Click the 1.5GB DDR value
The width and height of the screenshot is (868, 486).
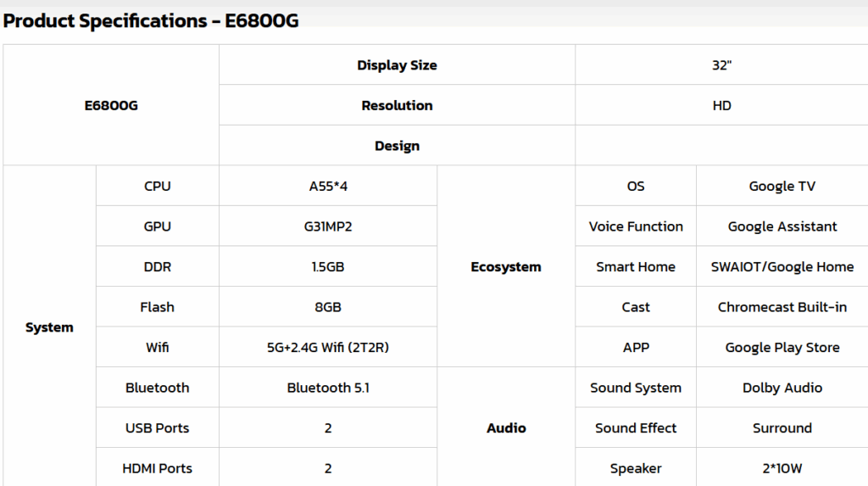point(328,267)
